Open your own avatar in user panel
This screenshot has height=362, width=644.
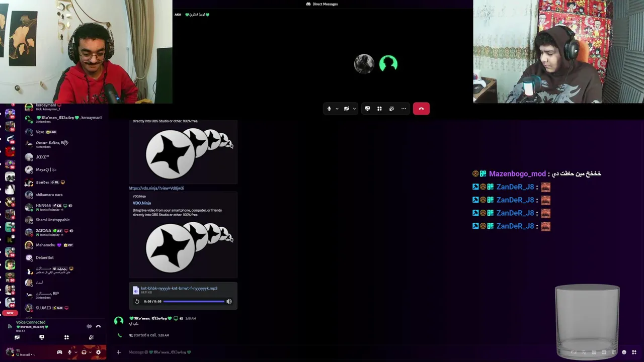click(x=10, y=352)
